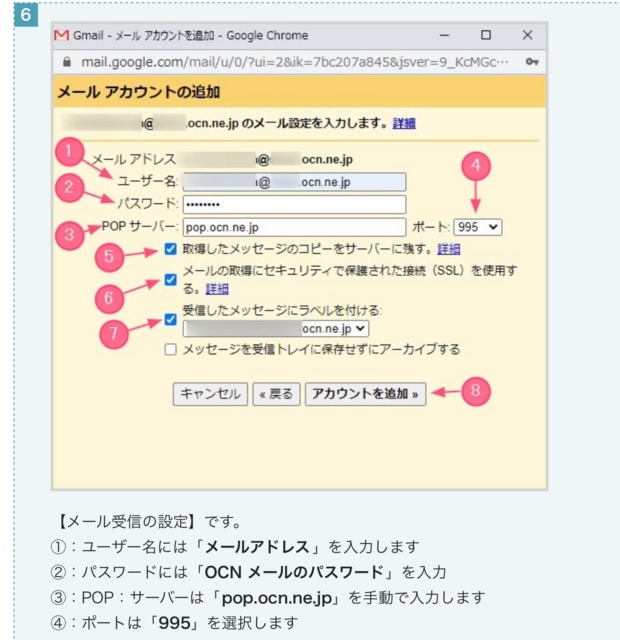620x640 pixels.
Task: Click the pink numbered marker 4
Action: (x=477, y=164)
